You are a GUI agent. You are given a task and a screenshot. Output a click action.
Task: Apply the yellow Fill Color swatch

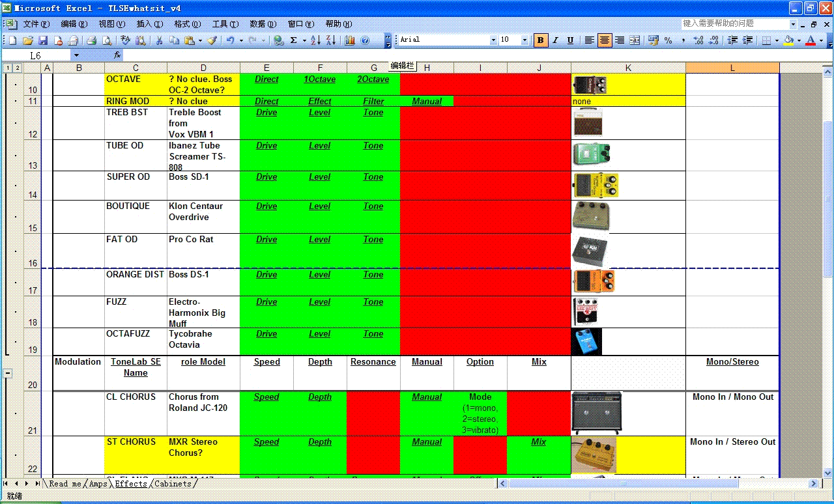pyautogui.click(x=789, y=40)
